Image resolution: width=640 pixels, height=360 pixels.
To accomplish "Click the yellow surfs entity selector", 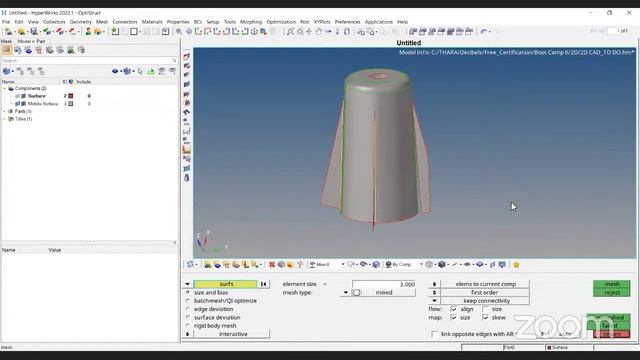I will tap(226, 284).
